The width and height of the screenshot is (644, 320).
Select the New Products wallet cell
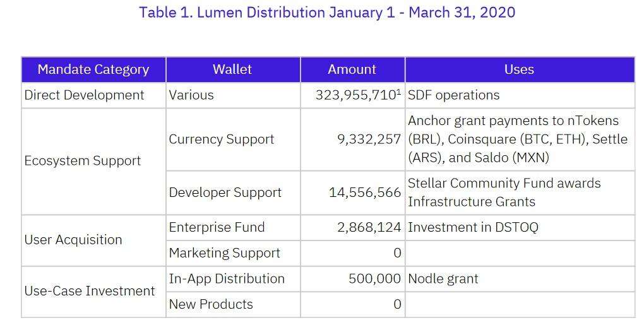[211, 304]
